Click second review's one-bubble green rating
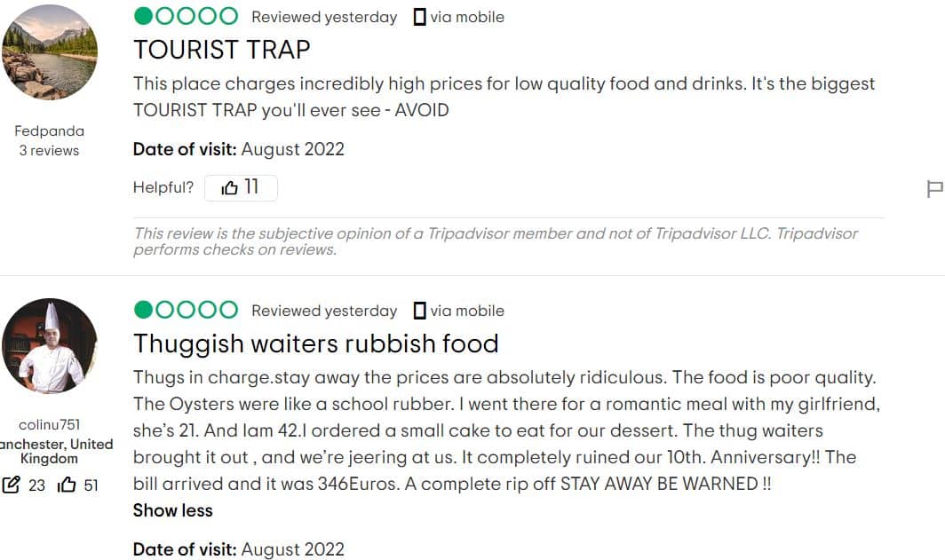The width and height of the screenshot is (945, 560). point(186,310)
